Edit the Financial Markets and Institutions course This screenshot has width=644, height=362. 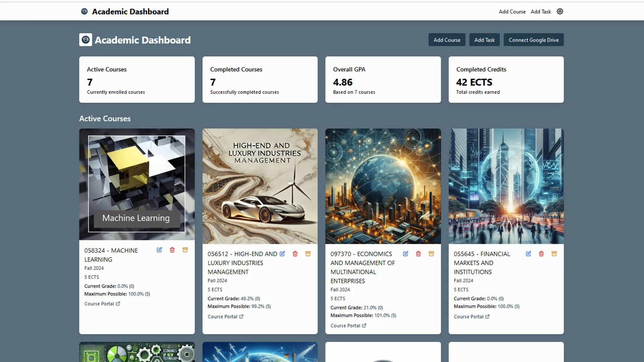coord(529,254)
